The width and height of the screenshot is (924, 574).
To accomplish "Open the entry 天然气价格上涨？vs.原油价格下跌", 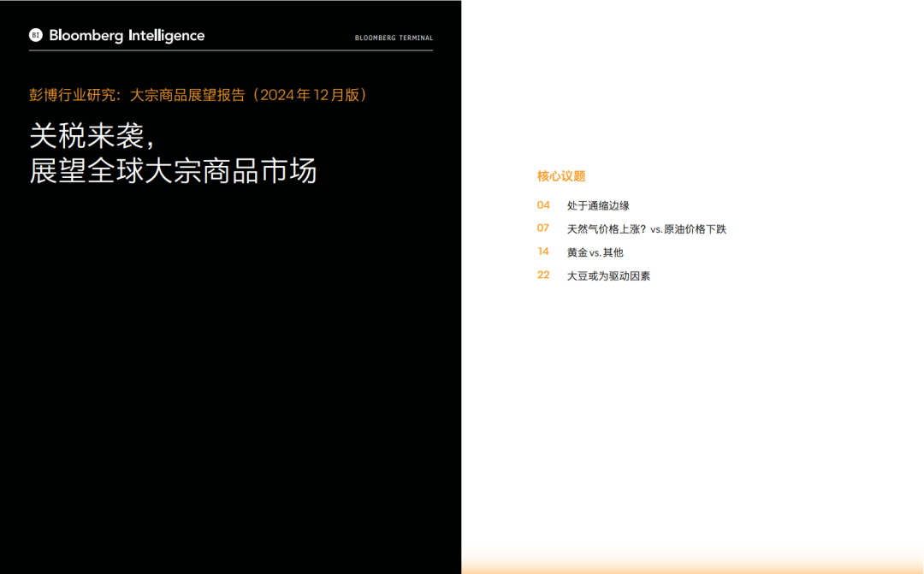I will 647,229.
